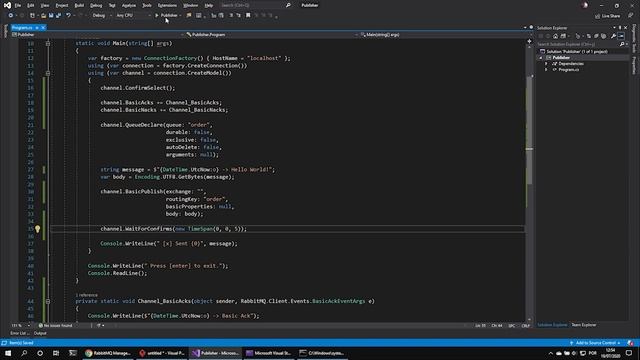Switch to the Team Explorer tab
The image size is (640, 360).
[584, 325]
